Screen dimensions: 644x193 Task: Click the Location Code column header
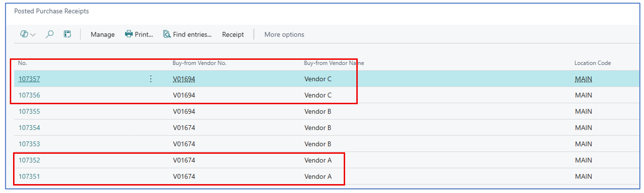click(592, 63)
